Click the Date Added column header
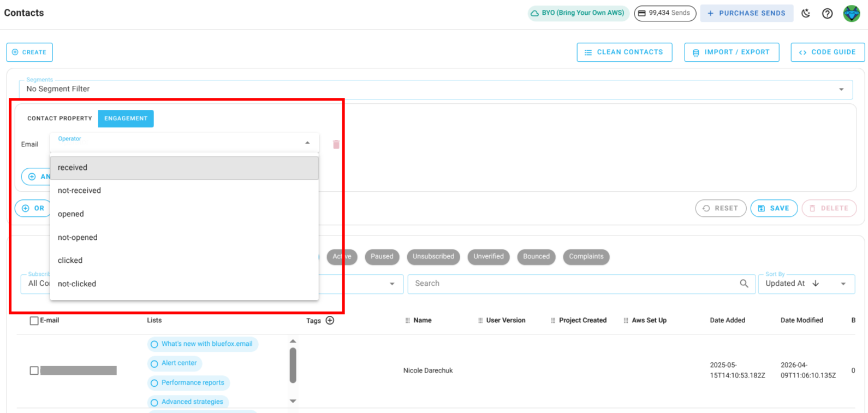868x413 pixels. (728, 321)
